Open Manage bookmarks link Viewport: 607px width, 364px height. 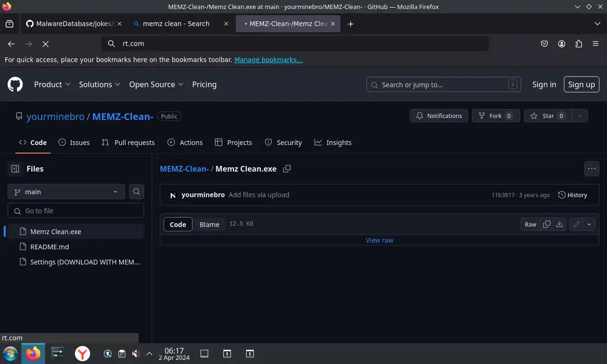268,60
